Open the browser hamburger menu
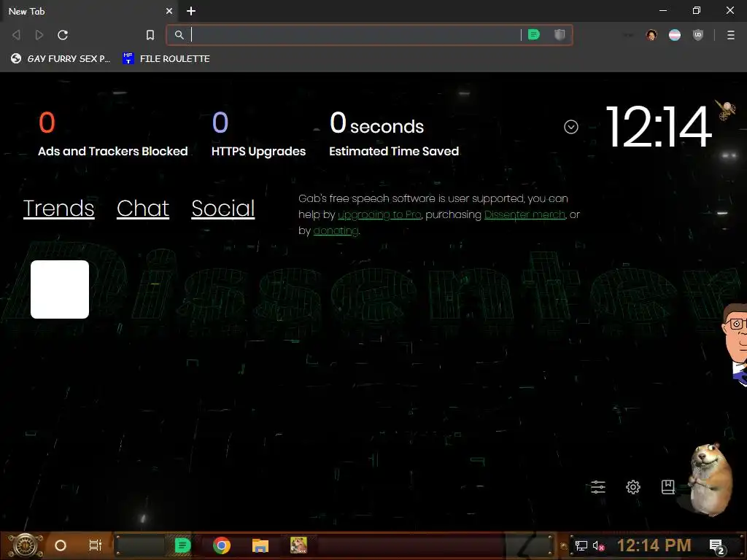The width and height of the screenshot is (747, 560). [x=731, y=35]
